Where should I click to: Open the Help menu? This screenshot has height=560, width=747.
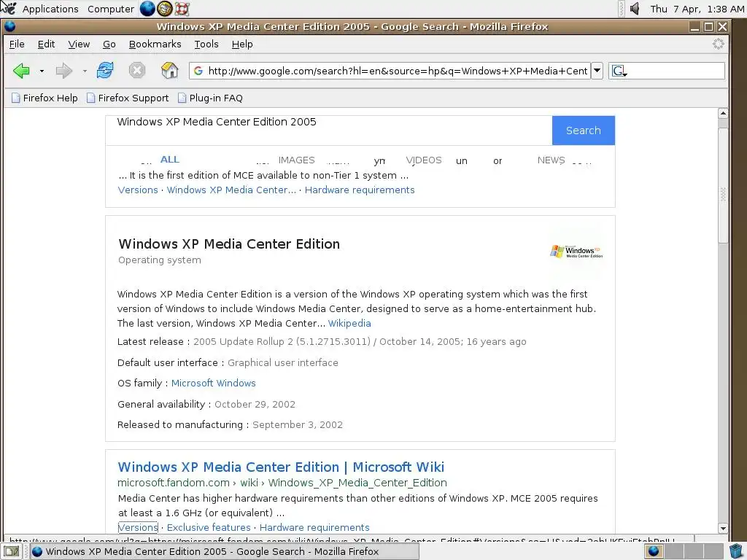[x=242, y=44]
